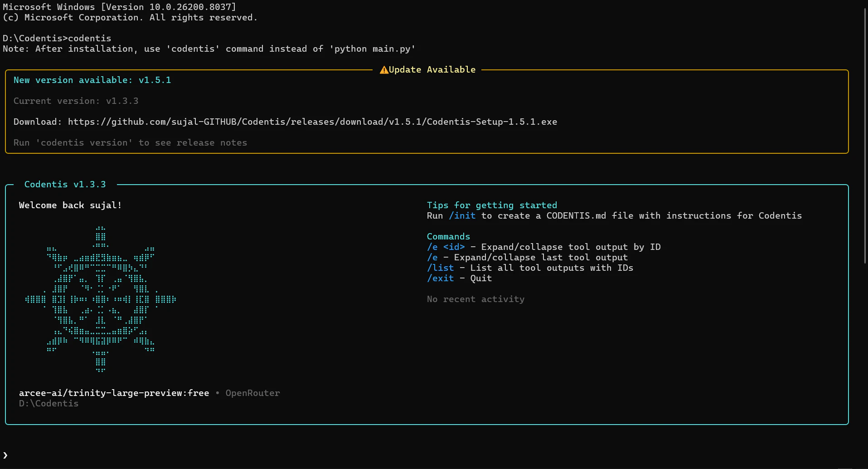Click the bullet dot beside OpenRouter label

point(218,393)
